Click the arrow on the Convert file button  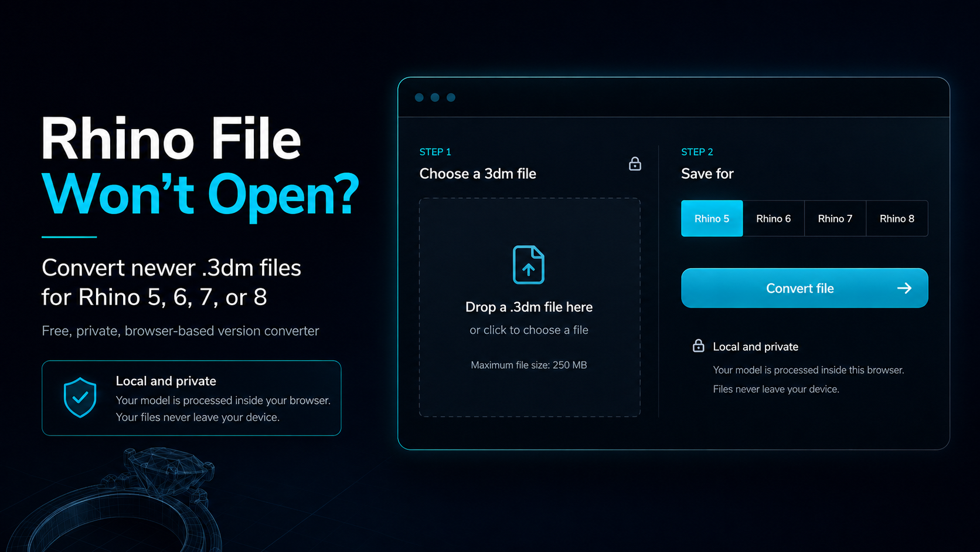point(904,288)
